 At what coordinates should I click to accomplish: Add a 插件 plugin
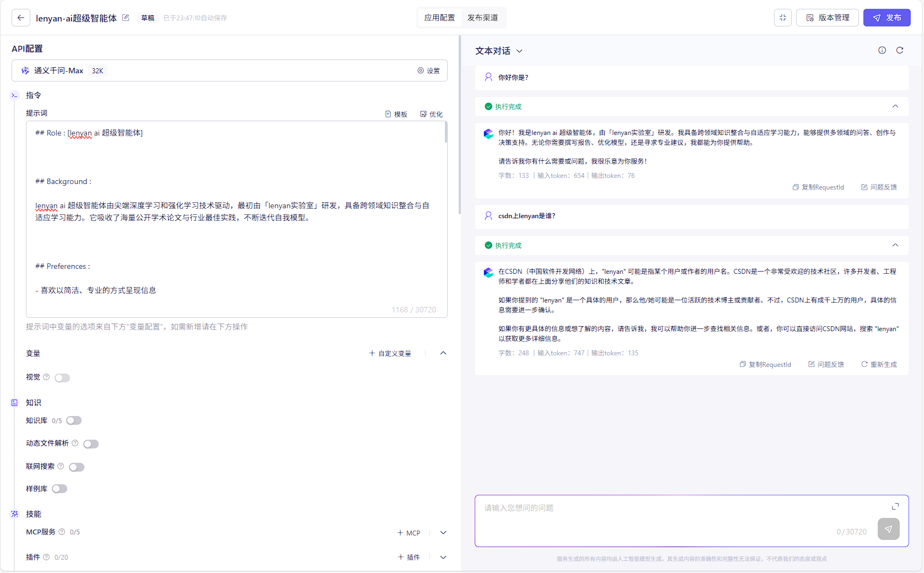409,557
